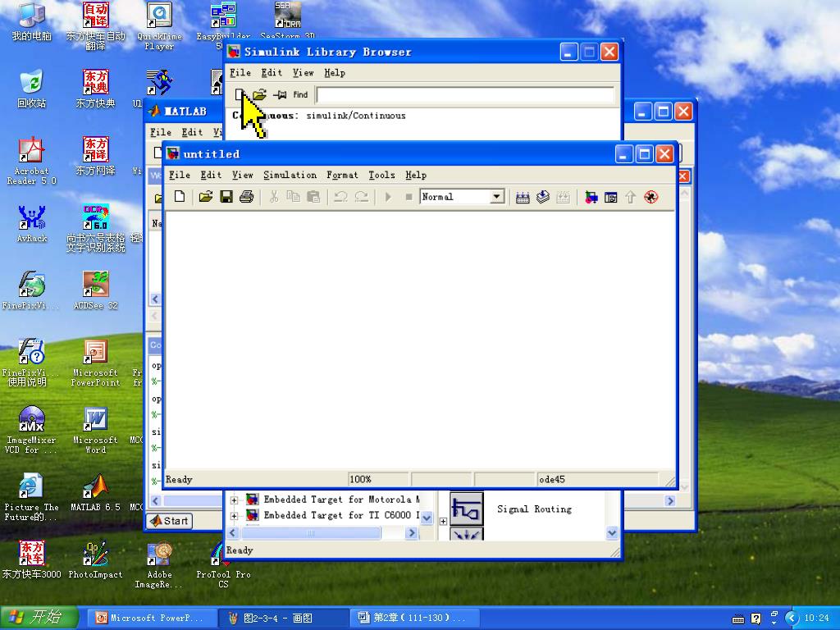Viewport: 840px width, 630px height.
Task: Select the 东方快车3000 desktop icon
Action: [32, 560]
